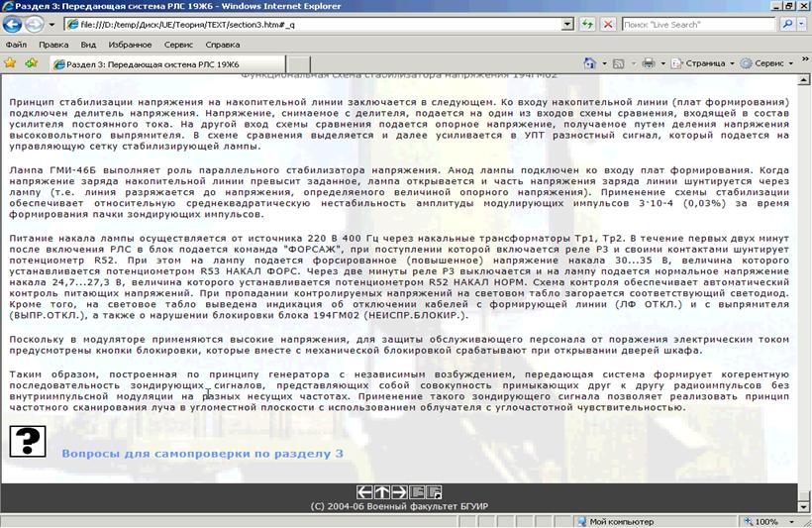Click the Refresh page icon
The height and width of the screenshot is (528, 812).
[588, 24]
